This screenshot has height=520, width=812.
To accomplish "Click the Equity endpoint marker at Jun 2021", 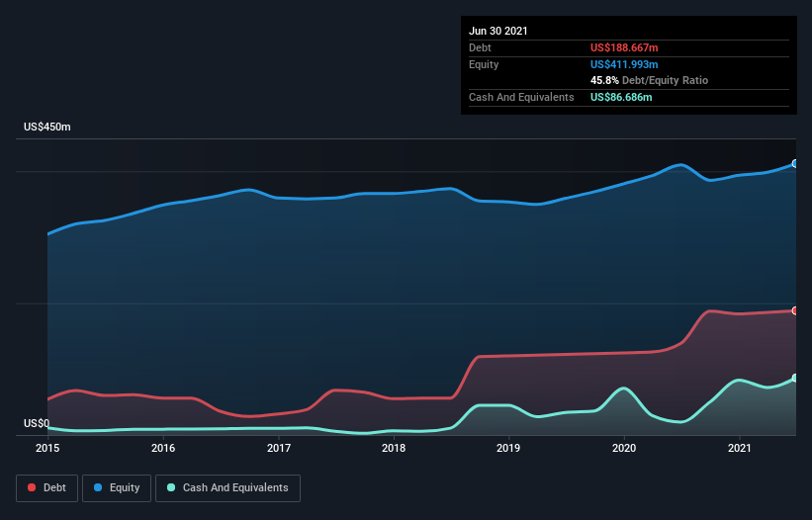I will tap(795, 163).
